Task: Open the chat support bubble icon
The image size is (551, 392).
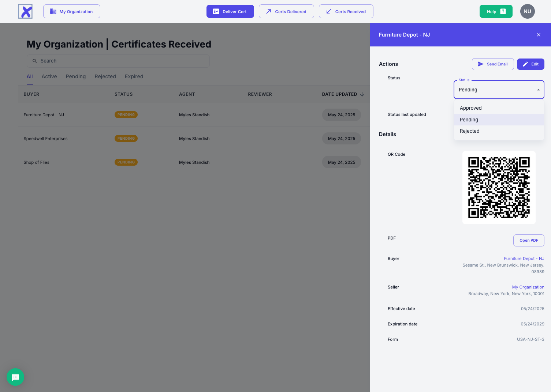Action: 15,377
